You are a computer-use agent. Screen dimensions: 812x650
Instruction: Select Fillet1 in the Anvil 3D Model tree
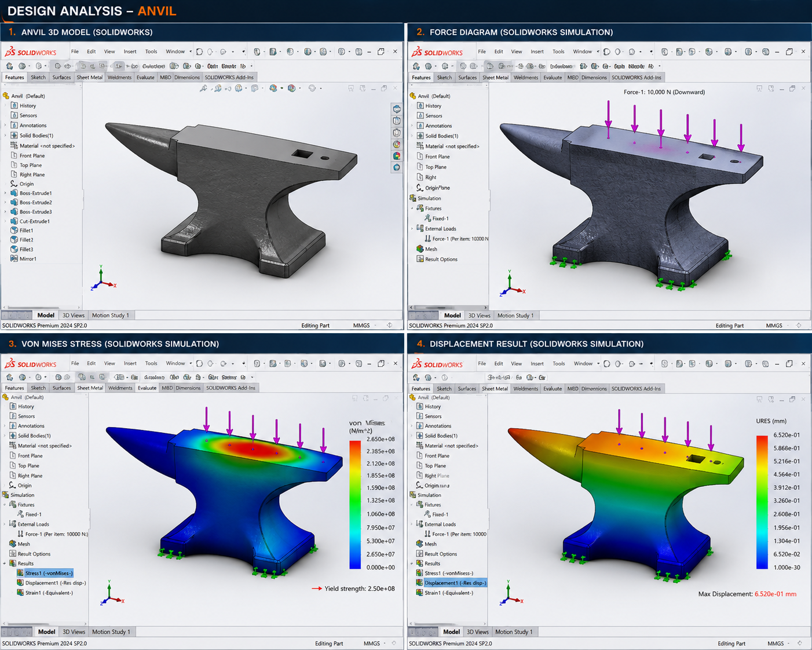[x=27, y=231]
